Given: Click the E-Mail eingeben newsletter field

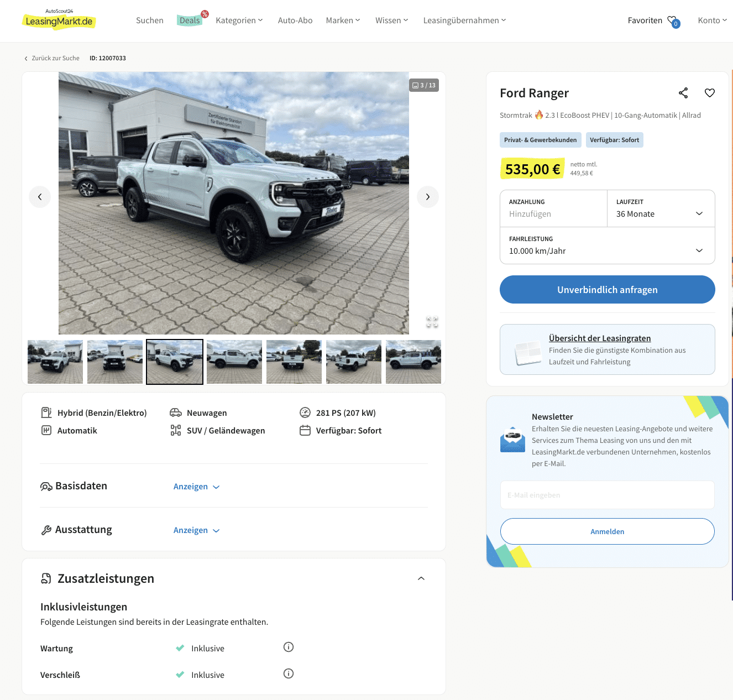Looking at the screenshot, I should (x=607, y=495).
